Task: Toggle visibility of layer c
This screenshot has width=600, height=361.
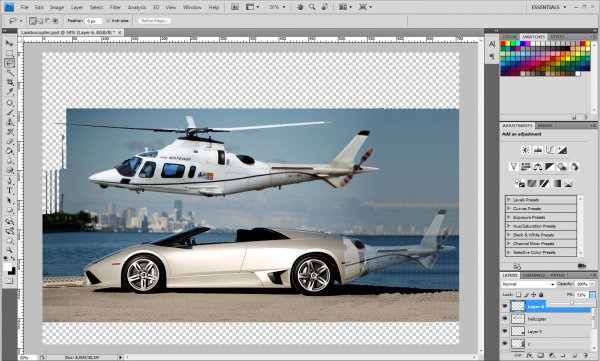Action: (505, 344)
